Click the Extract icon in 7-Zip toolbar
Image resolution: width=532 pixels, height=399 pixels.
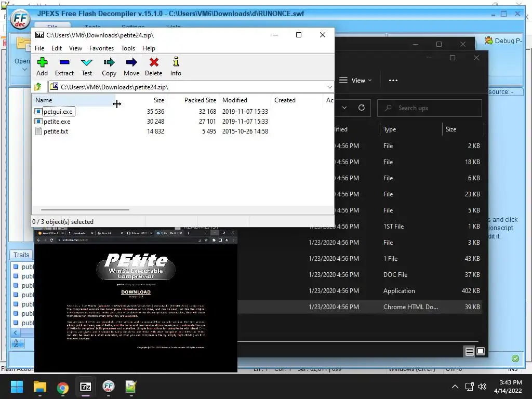coord(64,62)
